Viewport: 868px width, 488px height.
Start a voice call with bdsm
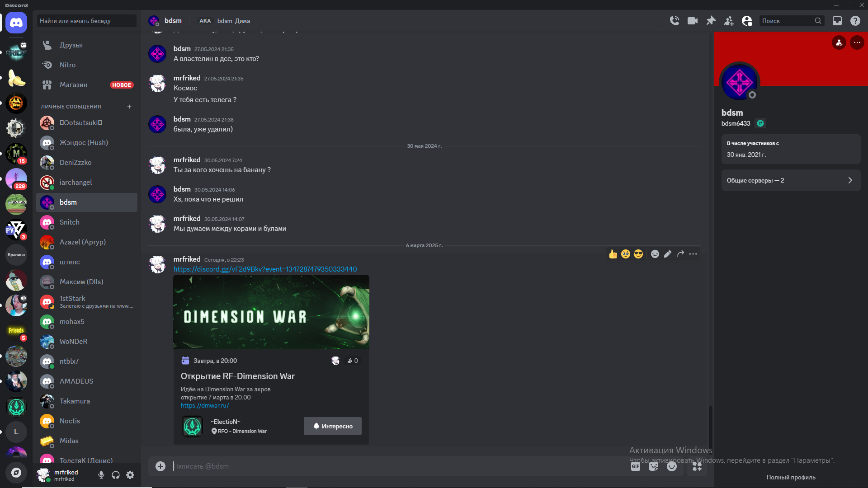[x=675, y=21]
